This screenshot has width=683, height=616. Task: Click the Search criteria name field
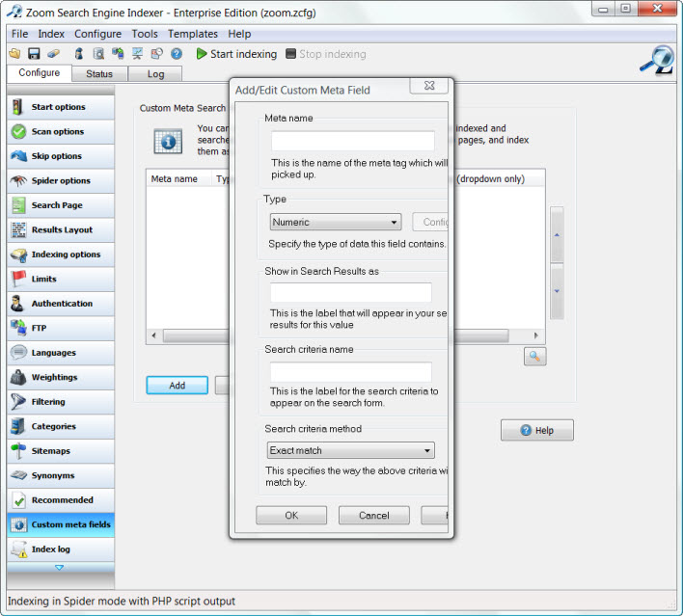click(x=351, y=372)
